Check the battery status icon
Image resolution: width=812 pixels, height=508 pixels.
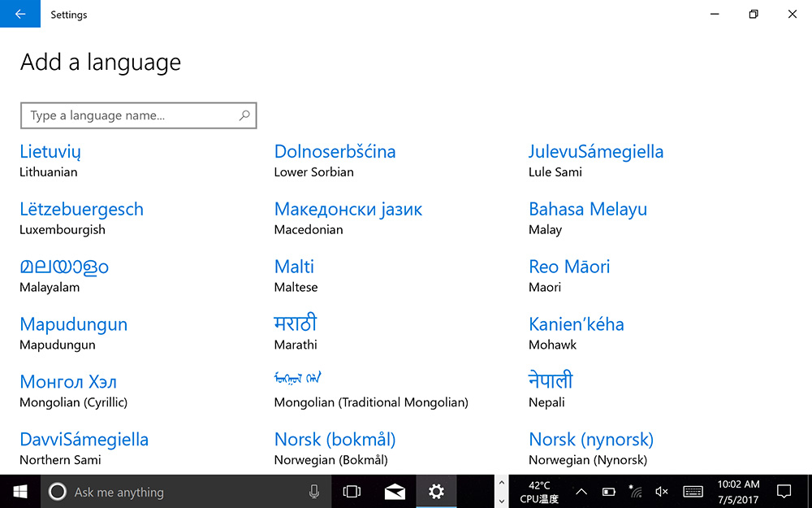coord(609,492)
